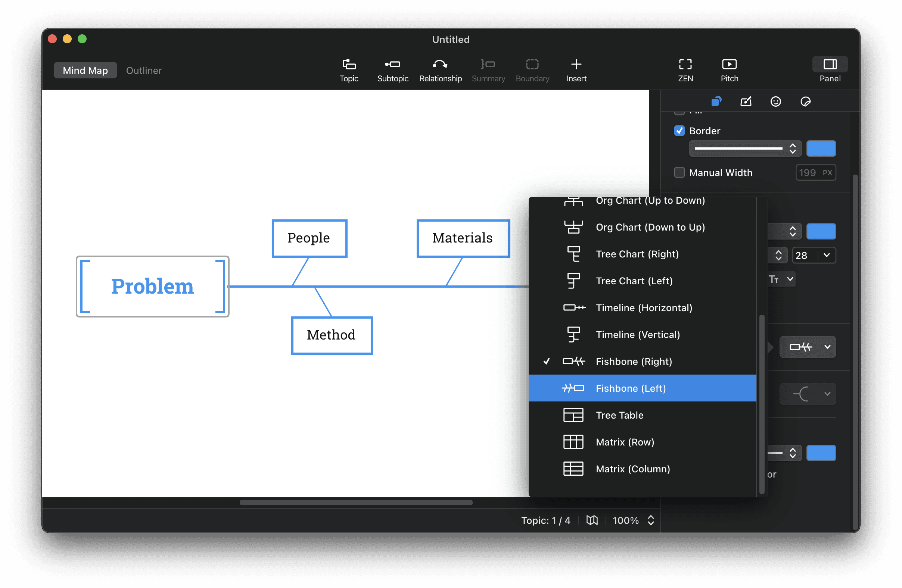Click the canvas horizontal scrollbar
The height and width of the screenshot is (588, 902).
click(x=356, y=503)
